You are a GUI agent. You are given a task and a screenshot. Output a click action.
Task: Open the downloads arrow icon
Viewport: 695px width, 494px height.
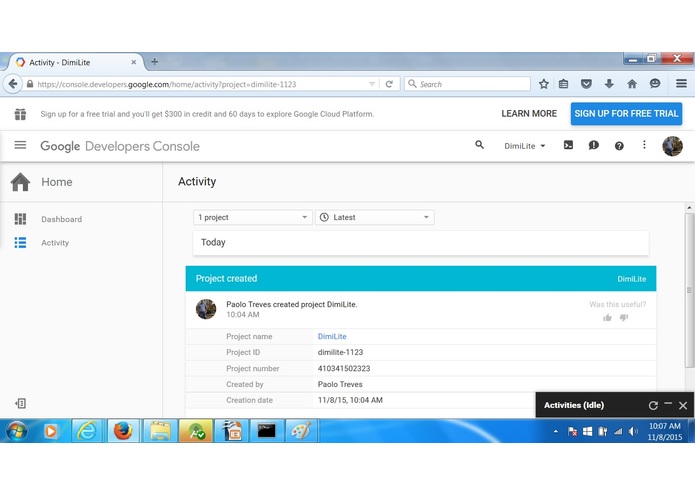click(609, 84)
